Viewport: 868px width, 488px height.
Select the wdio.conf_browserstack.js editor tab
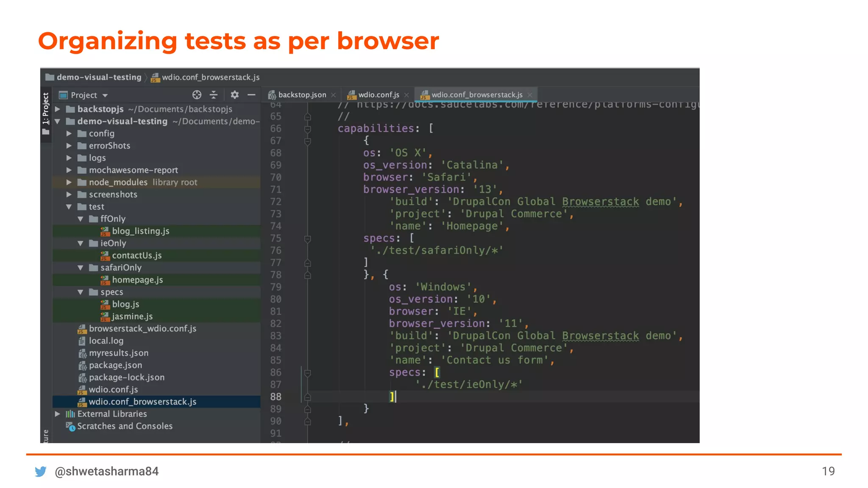[477, 95]
